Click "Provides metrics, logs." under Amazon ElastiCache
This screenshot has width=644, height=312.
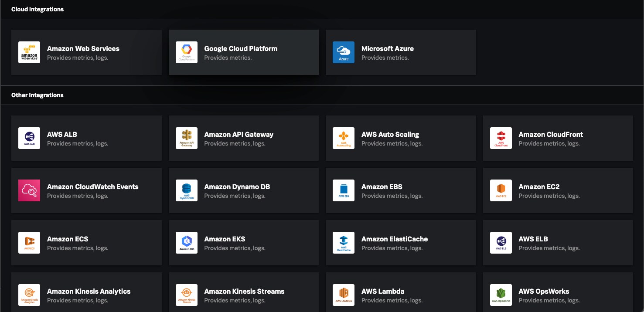(x=392, y=248)
